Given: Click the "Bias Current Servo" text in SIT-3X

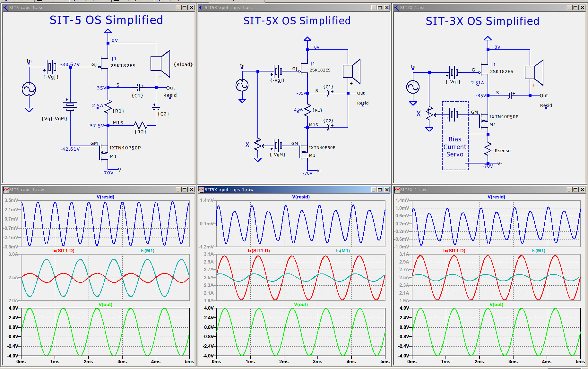Looking at the screenshot, I should [x=455, y=147].
